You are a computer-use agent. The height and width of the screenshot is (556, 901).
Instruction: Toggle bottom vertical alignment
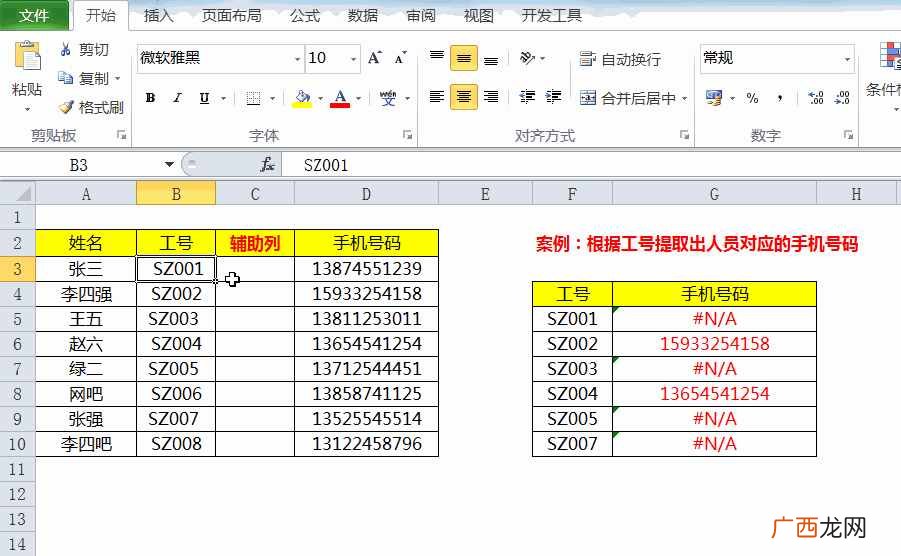pos(491,58)
